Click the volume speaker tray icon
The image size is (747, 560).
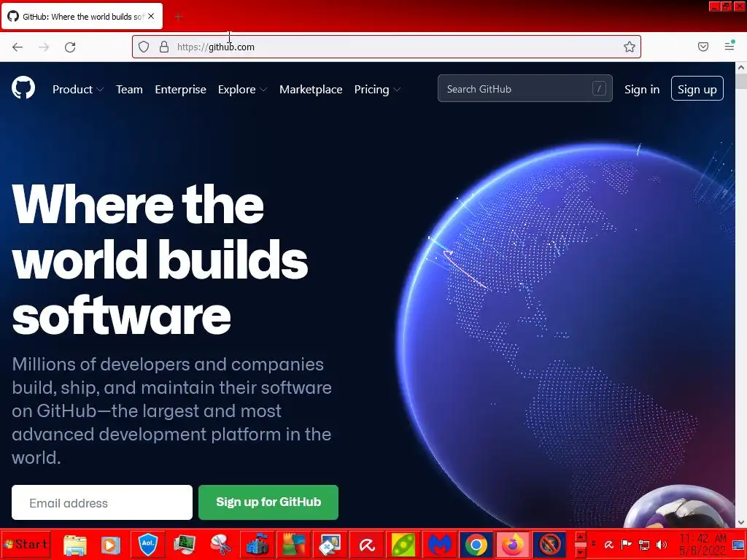662,544
